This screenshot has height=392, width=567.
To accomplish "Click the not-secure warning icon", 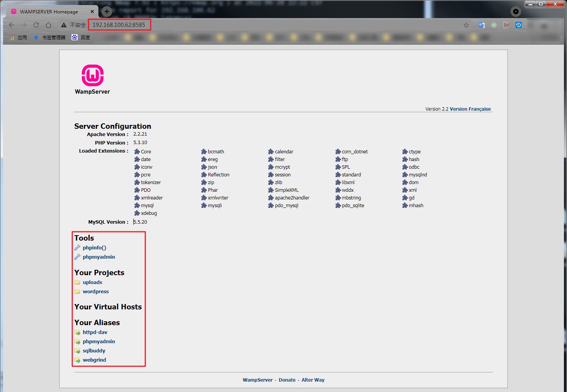I will pos(64,25).
